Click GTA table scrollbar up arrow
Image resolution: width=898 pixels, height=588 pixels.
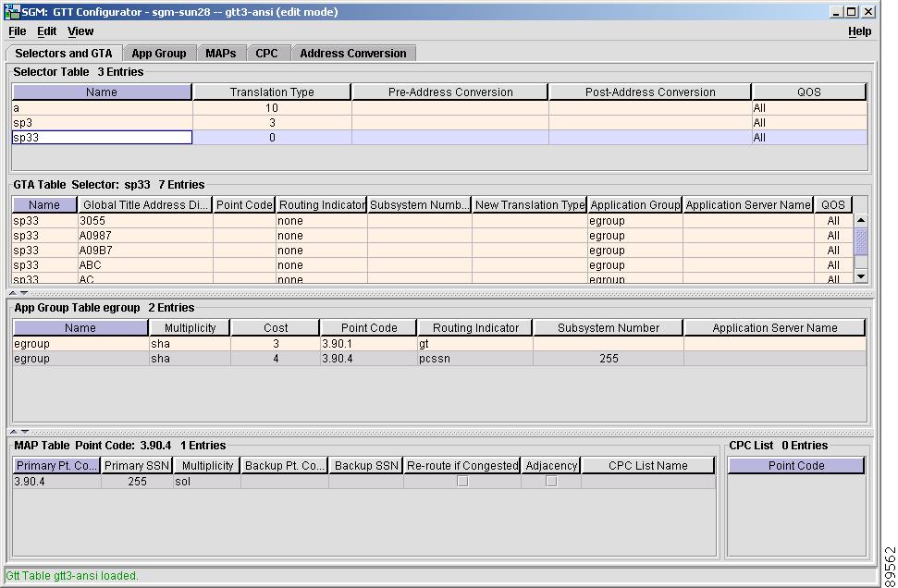point(861,221)
